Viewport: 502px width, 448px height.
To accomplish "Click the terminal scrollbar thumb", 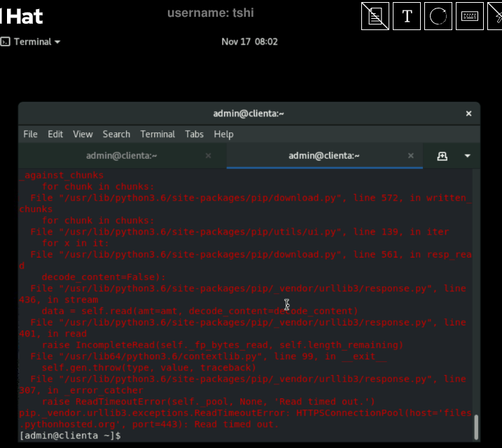I will click(476, 427).
